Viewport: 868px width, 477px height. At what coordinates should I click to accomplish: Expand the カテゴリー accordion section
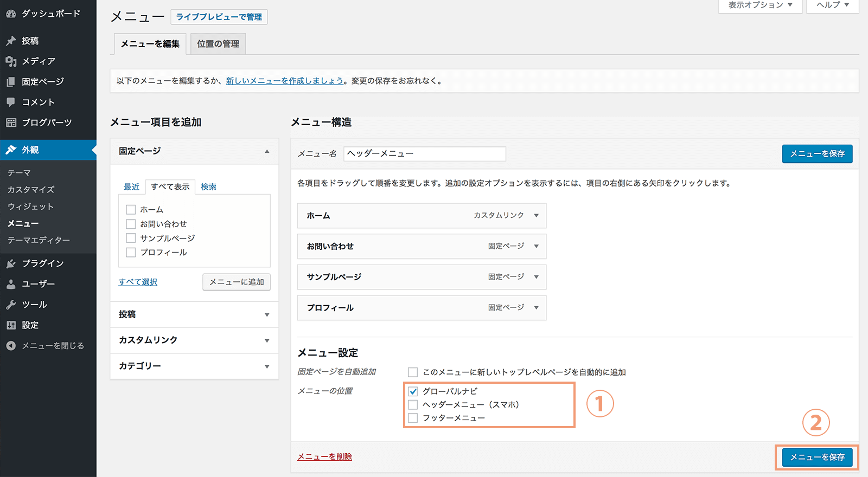coord(194,366)
